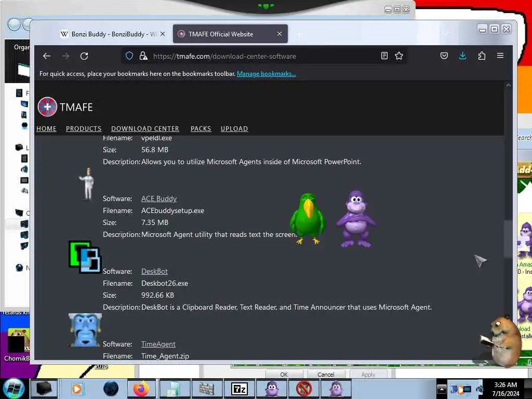Click the 992.66 KB size value

click(158, 295)
